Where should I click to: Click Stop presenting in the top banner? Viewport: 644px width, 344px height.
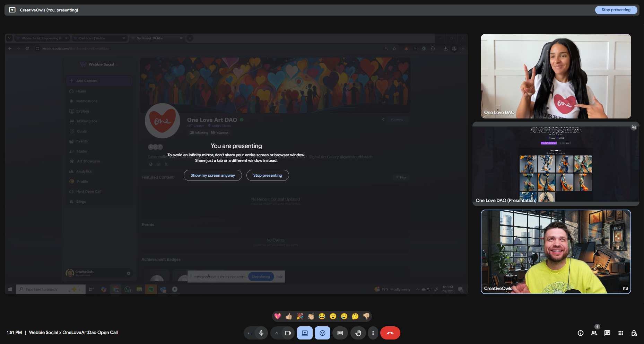[x=616, y=10]
